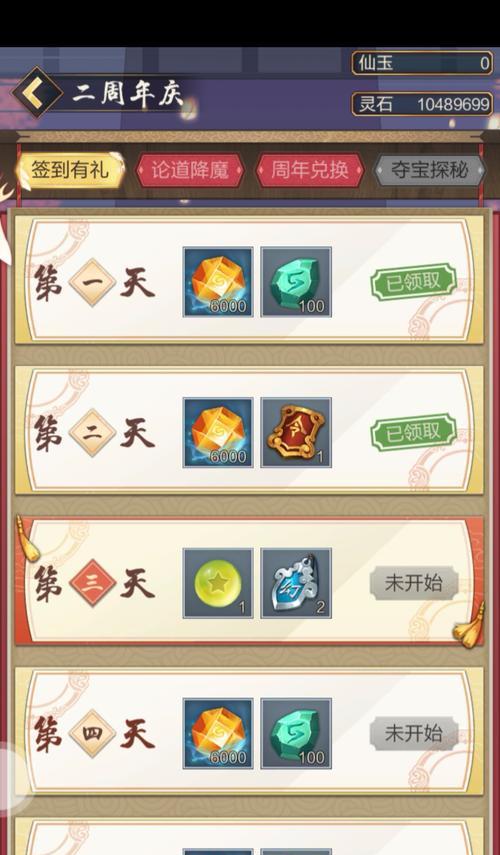Click the 已领取 button for Day 2
Viewport: 500px width, 855px height.
pyautogui.click(x=413, y=432)
